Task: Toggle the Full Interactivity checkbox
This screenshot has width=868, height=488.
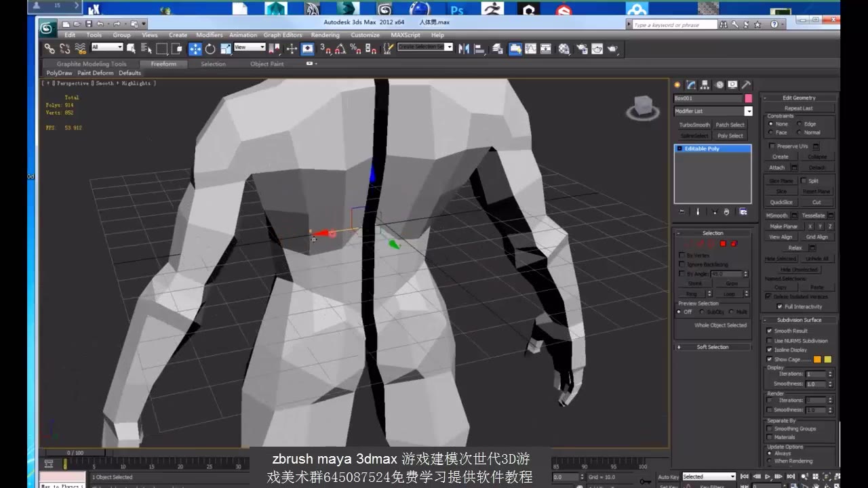Action: [779, 306]
